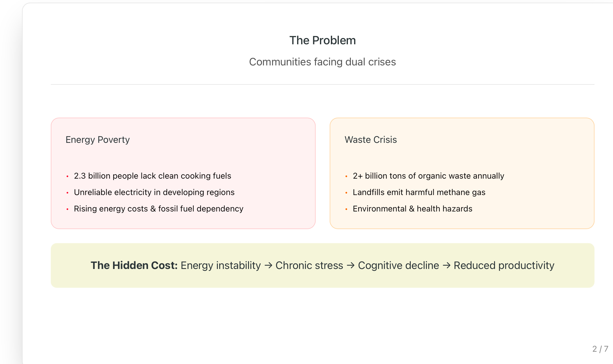Select the "Waste Crisis" card heading
This screenshot has width=613, height=364.
(371, 140)
